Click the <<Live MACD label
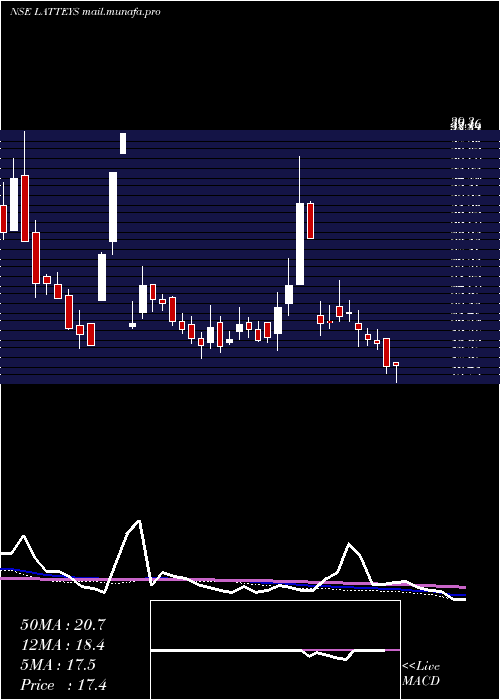Viewport: 500px width, 700px height. (421, 673)
